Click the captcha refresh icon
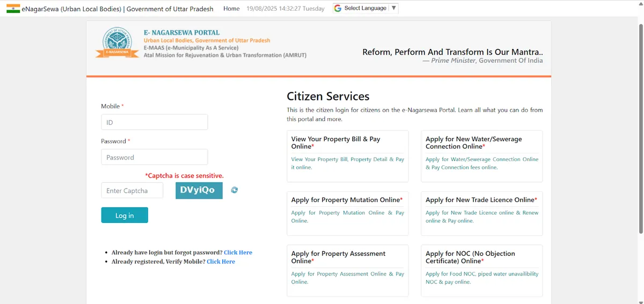The image size is (644, 304). (235, 190)
